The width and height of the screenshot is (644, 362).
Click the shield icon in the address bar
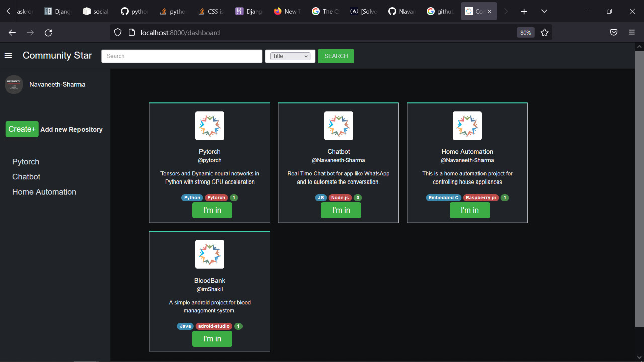117,32
